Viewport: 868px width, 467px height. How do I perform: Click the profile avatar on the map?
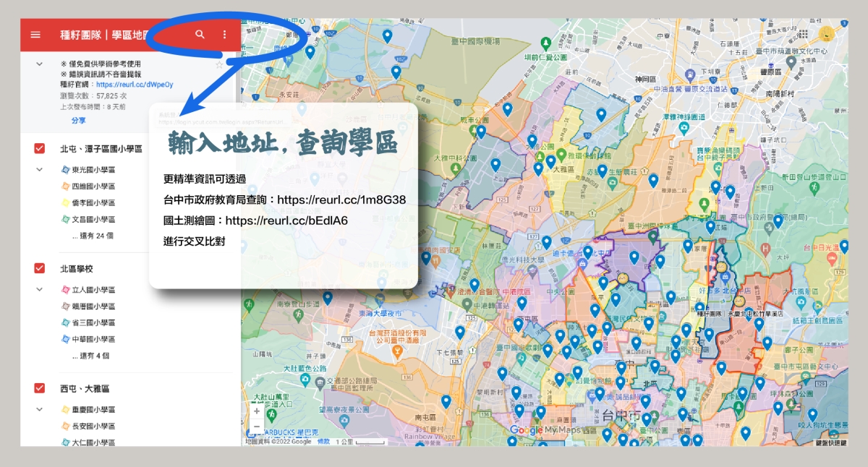pyautogui.click(x=827, y=33)
